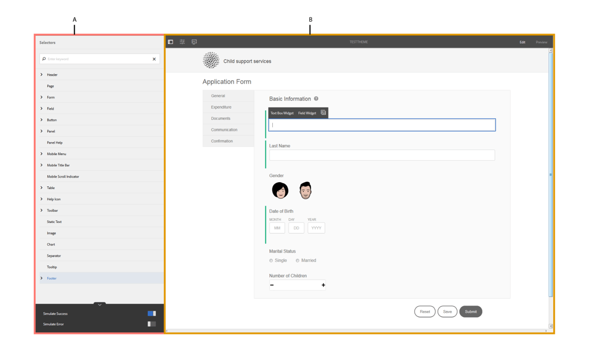Viewport: 603px width, 364px height.
Task: Turn off the Simulate Success toggle
Action: (153, 313)
